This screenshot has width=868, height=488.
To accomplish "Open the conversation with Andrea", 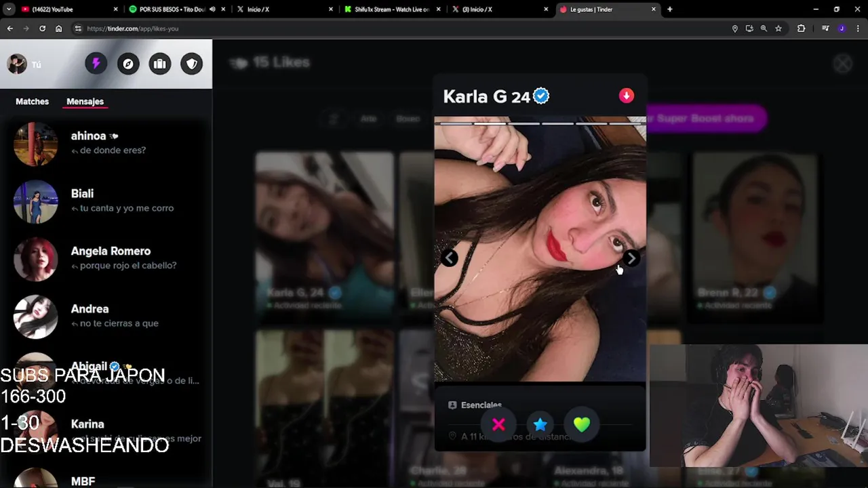I will (x=106, y=317).
